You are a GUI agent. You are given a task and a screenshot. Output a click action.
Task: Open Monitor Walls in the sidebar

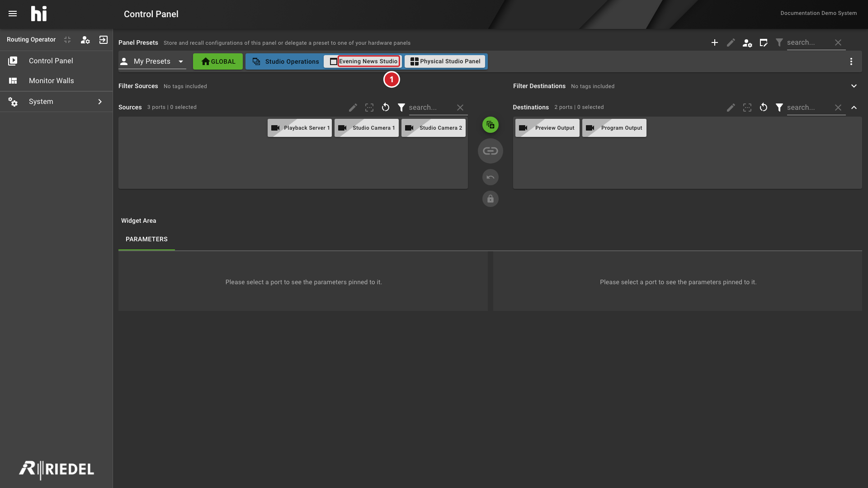click(57, 81)
